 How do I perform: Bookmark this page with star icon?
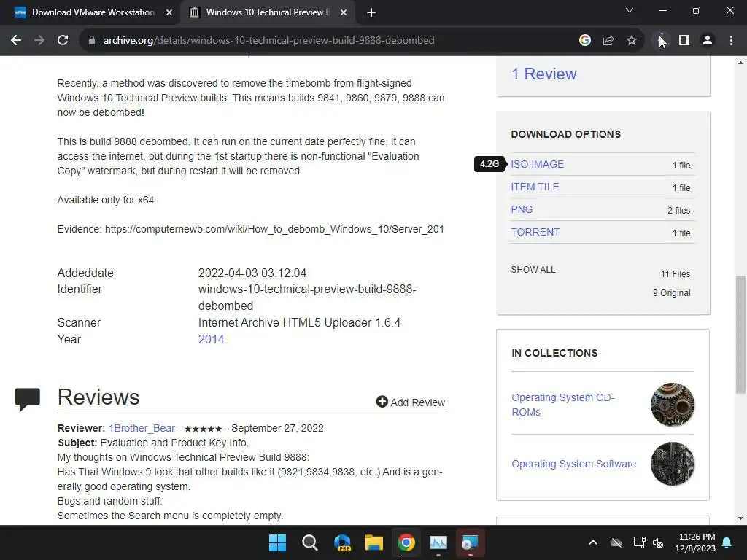point(632,41)
